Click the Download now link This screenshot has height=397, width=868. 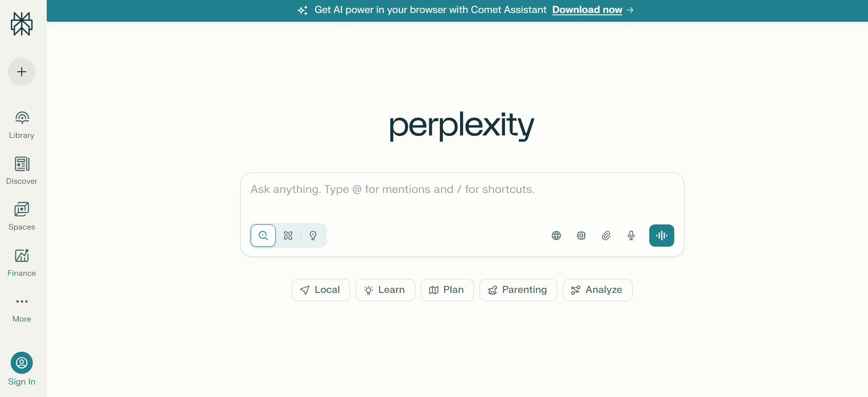[587, 10]
